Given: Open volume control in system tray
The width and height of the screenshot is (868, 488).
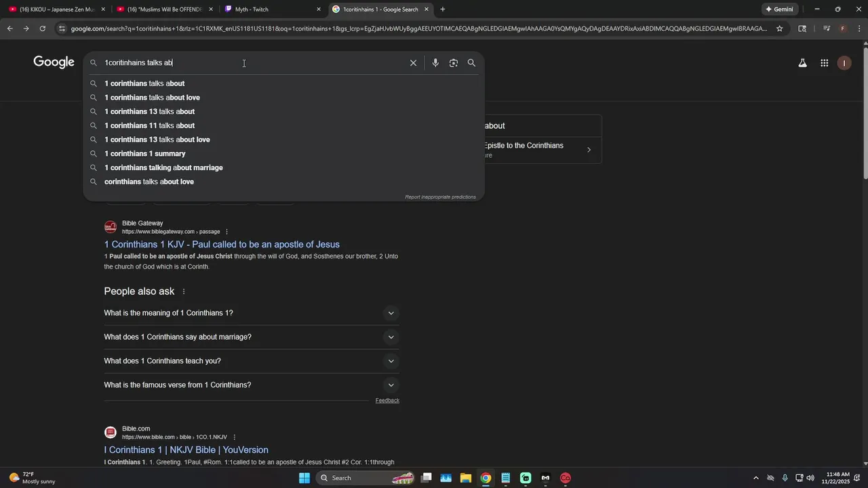Looking at the screenshot, I should pyautogui.click(x=810, y=478).
